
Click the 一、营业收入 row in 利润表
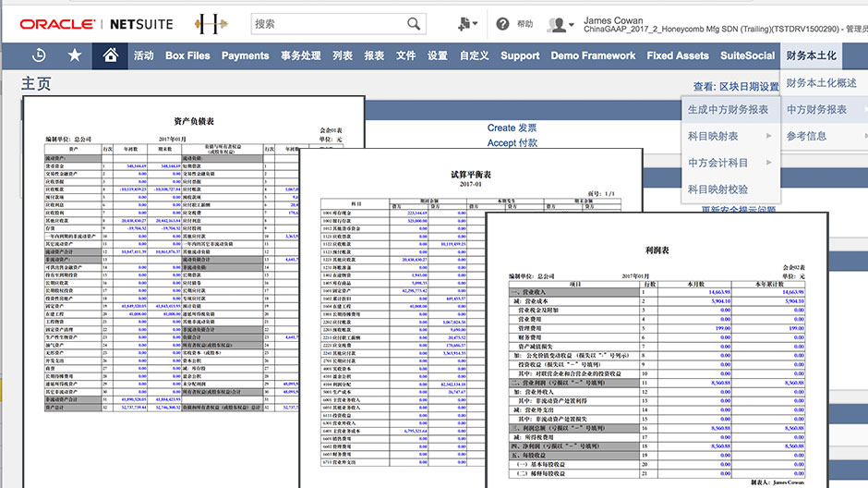[x=657, y=292]
